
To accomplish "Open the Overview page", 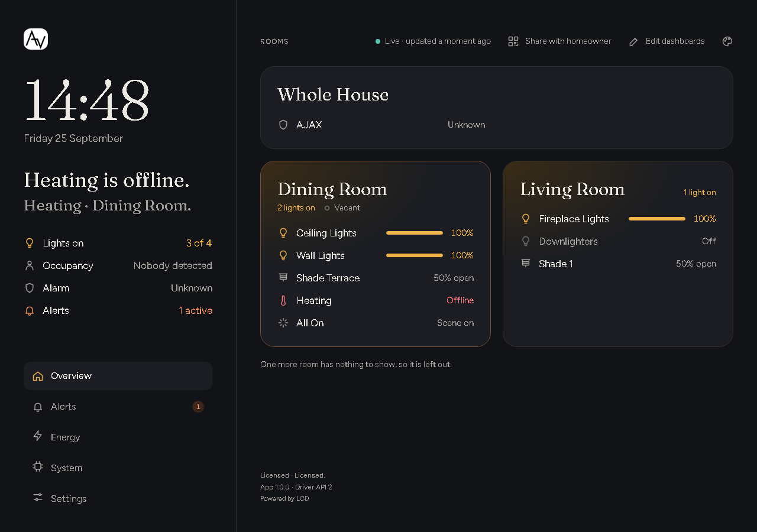I will point(118,376).
